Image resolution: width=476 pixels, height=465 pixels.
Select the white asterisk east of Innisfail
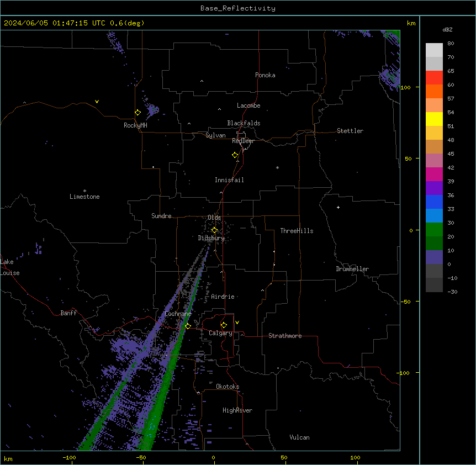click(x=277, y=167)
